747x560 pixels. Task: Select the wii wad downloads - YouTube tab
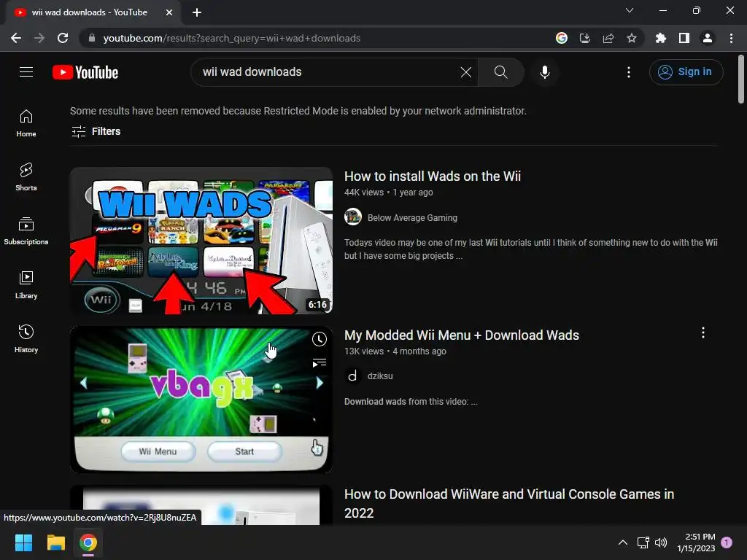[93, 13]
